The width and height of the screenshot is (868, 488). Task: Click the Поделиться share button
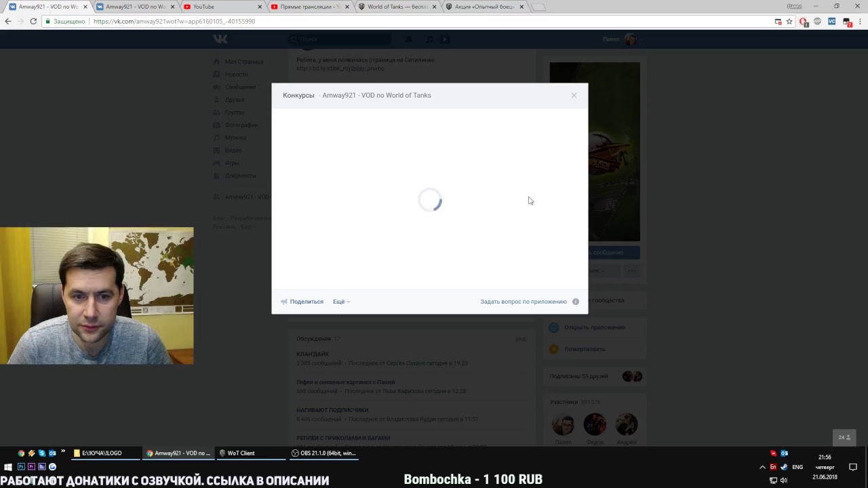pos(302,302)
